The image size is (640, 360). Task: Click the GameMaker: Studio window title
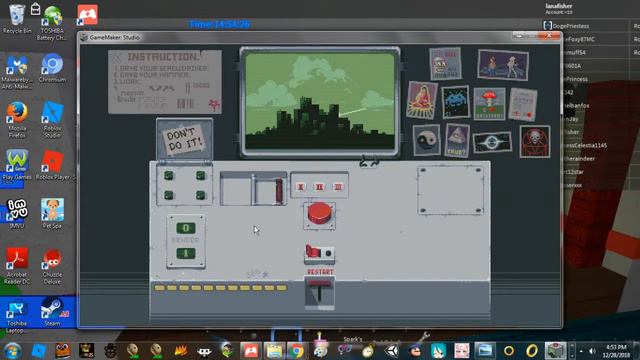(x=114, y=37)
